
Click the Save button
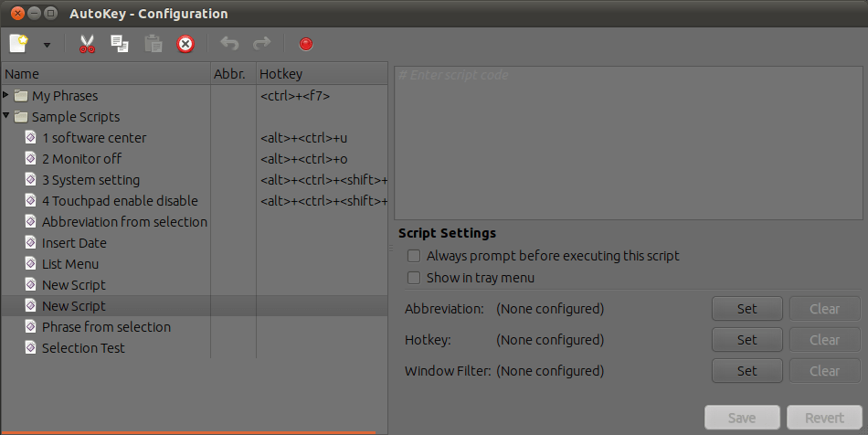(x=742, y=418)
